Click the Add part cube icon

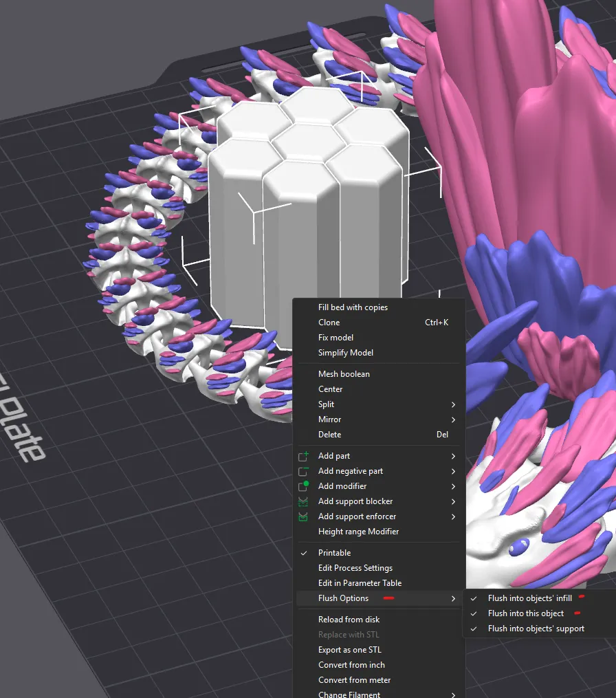pos(303,456)
